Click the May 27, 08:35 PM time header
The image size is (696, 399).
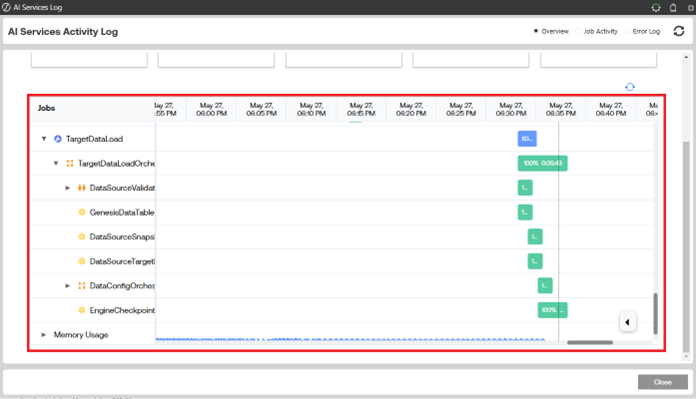tap(561, 109)
